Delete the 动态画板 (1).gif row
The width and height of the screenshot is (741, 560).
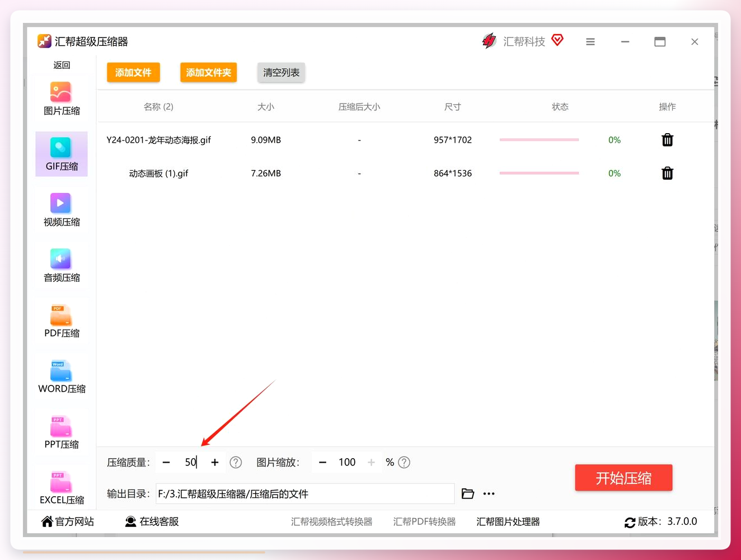click(x=667, y=173)
